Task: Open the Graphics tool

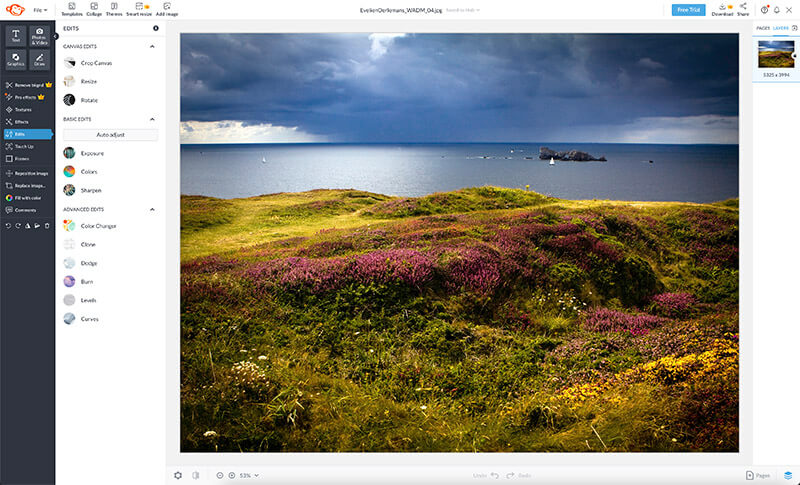Action: coord(15,59)
